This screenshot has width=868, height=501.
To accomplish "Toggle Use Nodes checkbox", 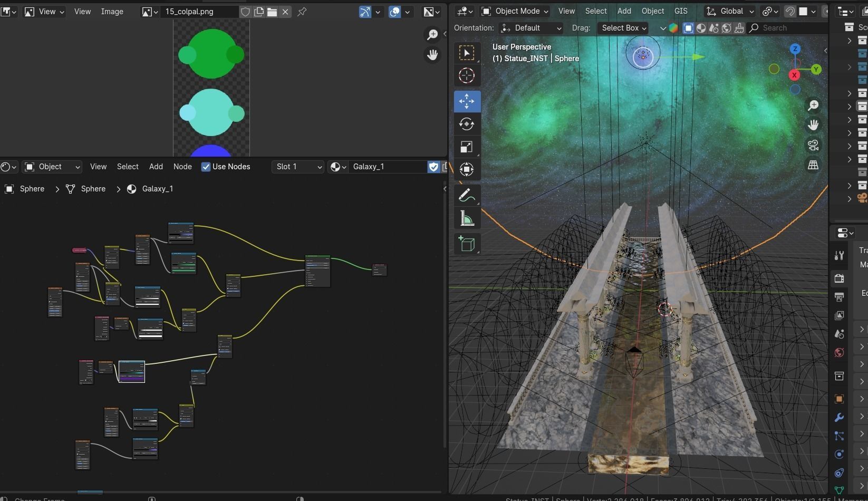I will click(x=206, y=167).
